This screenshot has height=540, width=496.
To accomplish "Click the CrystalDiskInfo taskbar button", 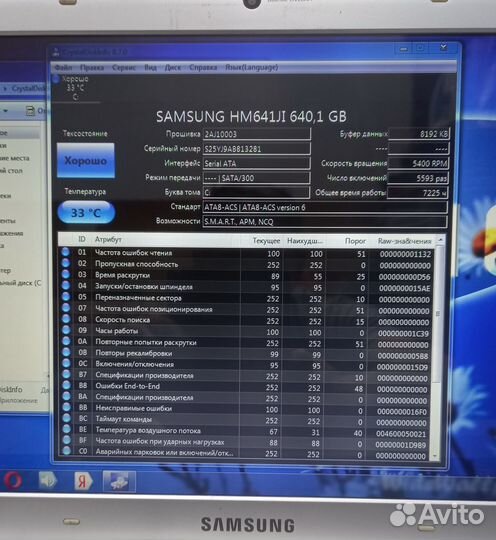I will point(119,481).
